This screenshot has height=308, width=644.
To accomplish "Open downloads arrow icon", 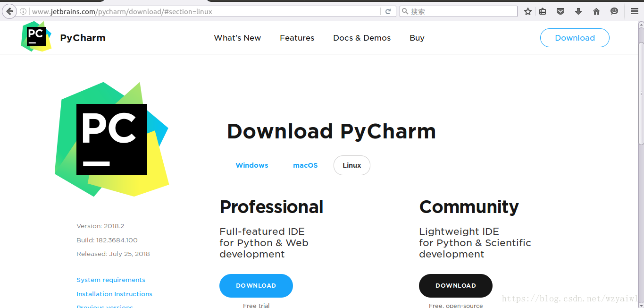I will (578, 11).
